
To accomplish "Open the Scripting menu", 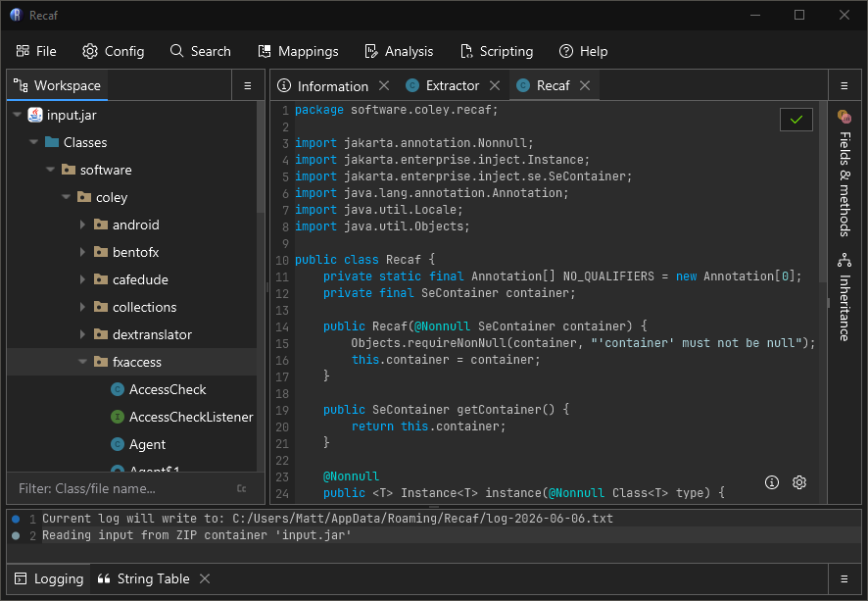I will coord(497,52).
